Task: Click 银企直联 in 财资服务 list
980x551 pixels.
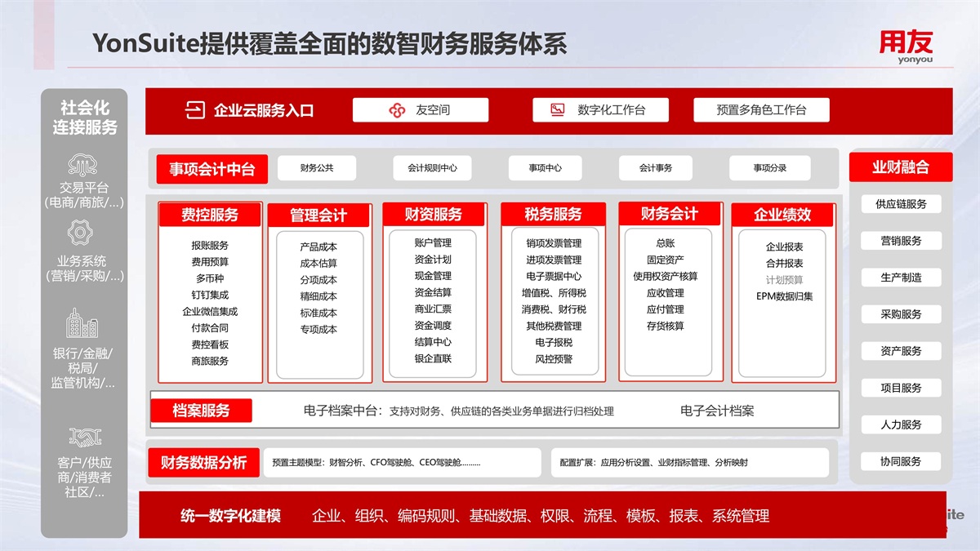Action: (432, 358)
